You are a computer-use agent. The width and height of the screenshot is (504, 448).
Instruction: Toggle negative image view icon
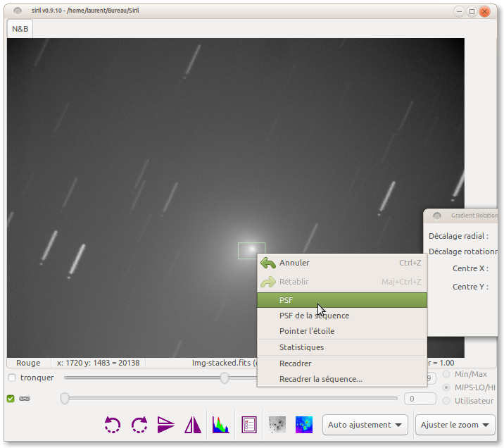coord(277,425)
